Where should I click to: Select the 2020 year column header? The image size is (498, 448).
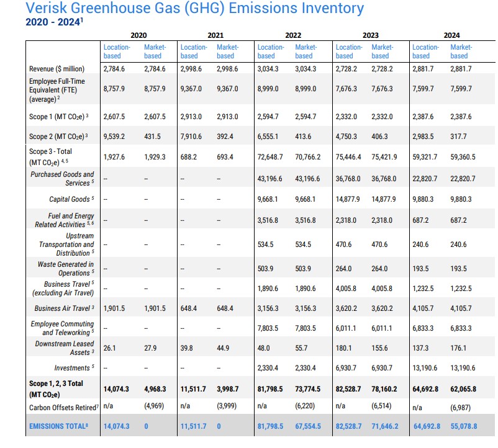[x=138, y=35]
